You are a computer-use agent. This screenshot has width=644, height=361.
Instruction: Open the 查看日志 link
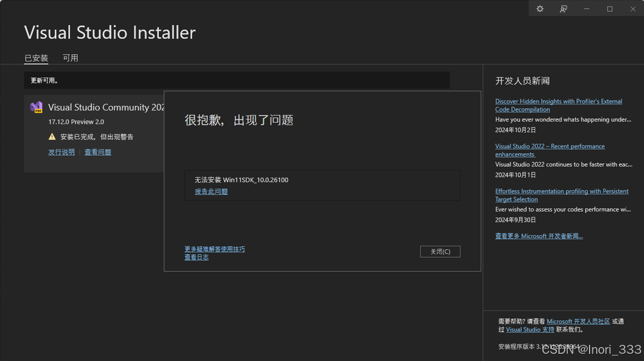pos(197,257)
